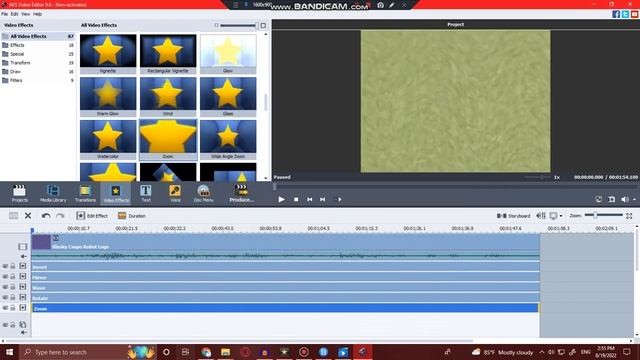Viewport: 640px width, 360px height.
Task: Open the View menu
Action: click(x=25, y=14)
